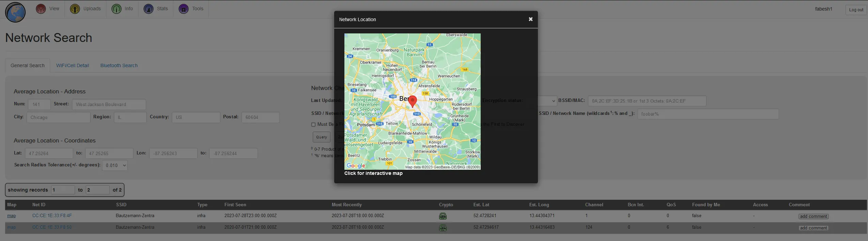Screen dimensions: 868x241
Task: Open the View menu icon
Action: 41,9
